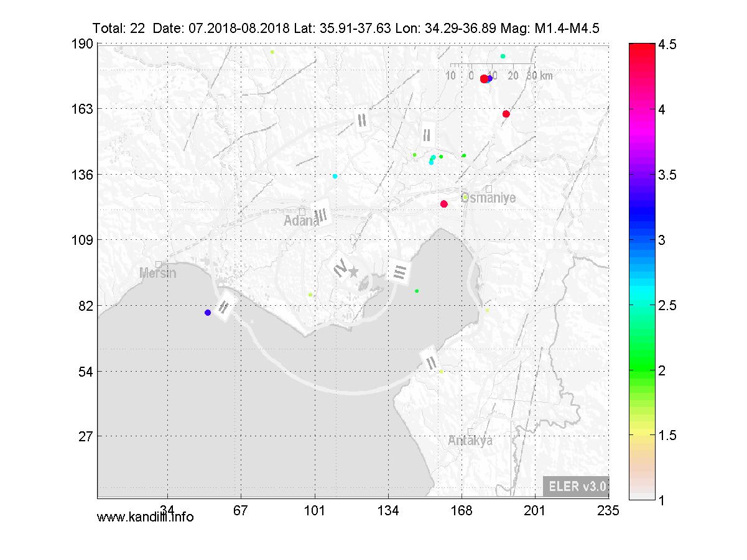Click the III intensity label east of the star
Screen dimensions: 747x560
coord(400,272)
